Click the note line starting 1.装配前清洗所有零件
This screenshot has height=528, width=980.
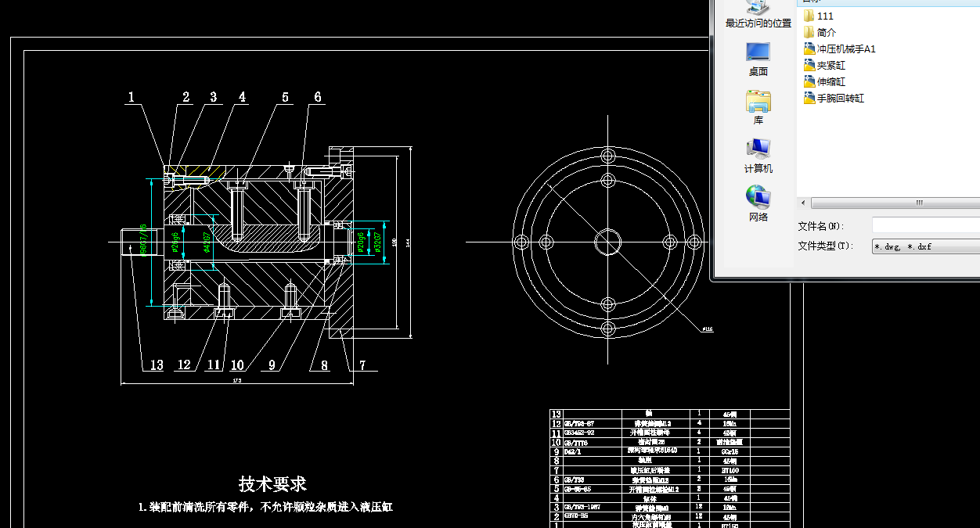[265, 507]
